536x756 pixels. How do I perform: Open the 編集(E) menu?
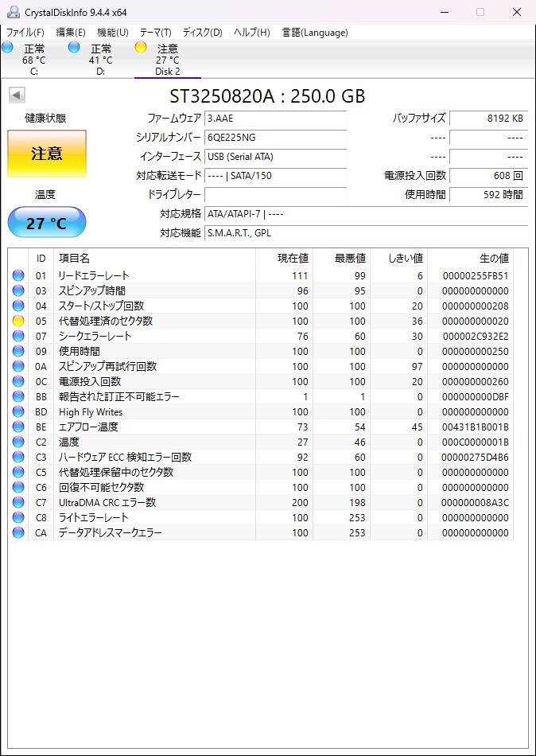coord(71,33)
